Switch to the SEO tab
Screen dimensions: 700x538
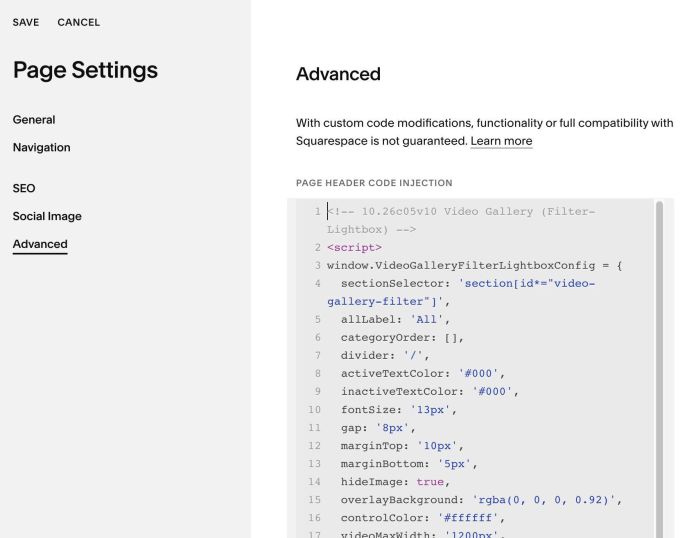click(x=24, y=188)
